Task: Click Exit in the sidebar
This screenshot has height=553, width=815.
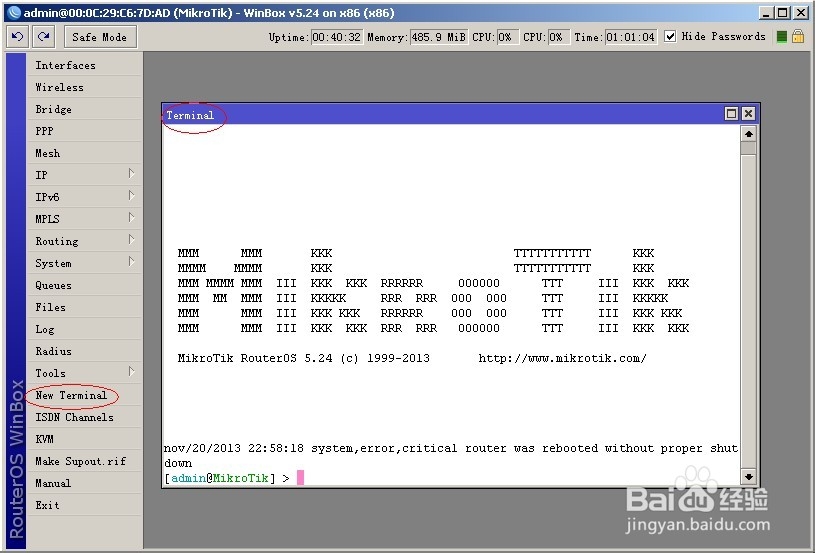Action: (x=84, y=505)
